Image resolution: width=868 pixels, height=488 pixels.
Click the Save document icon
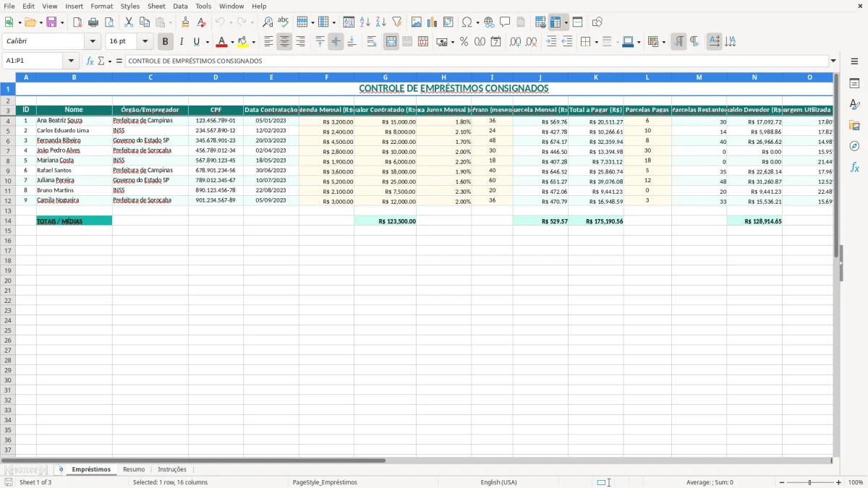tap(51, 22)
